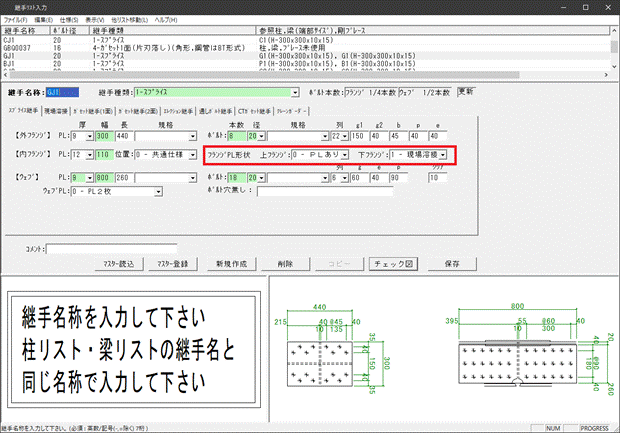Expand the 継手種類 dropdown
The image size is (620, 433).
295,93
